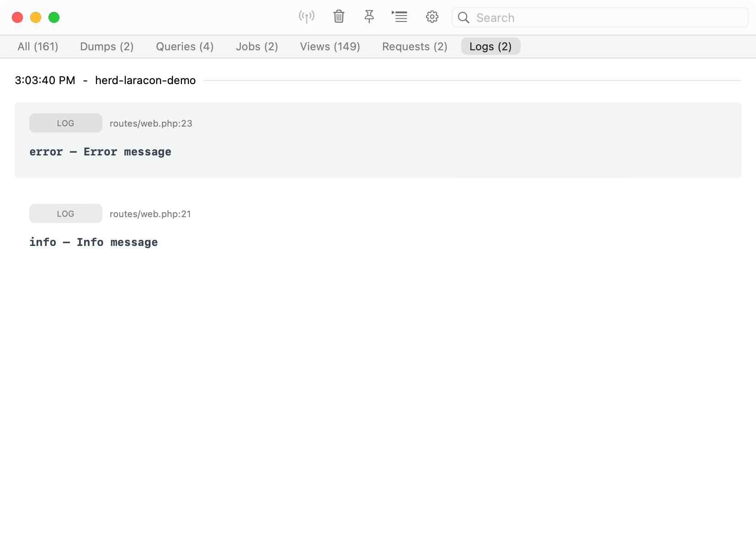
Task: Select the Queries (4) tab
Action: point(185,47)
